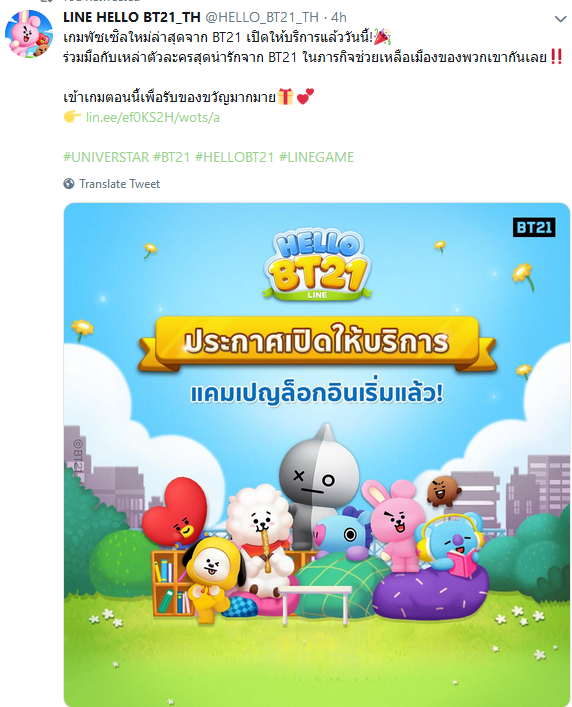The height and width of the screenshot is (707, 572).
Task: Click the Hello BT21 LINE game logo
Action: click(x=317, y=265)
